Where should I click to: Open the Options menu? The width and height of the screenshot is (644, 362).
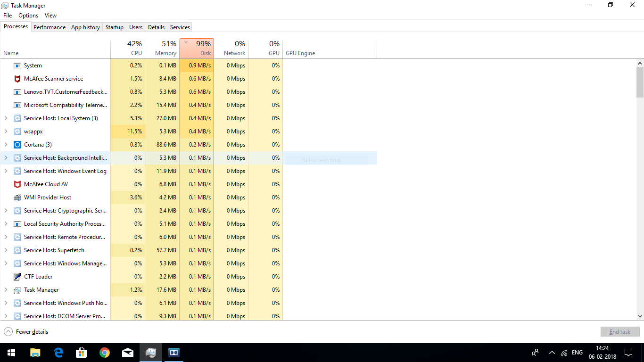pos(28,16)
